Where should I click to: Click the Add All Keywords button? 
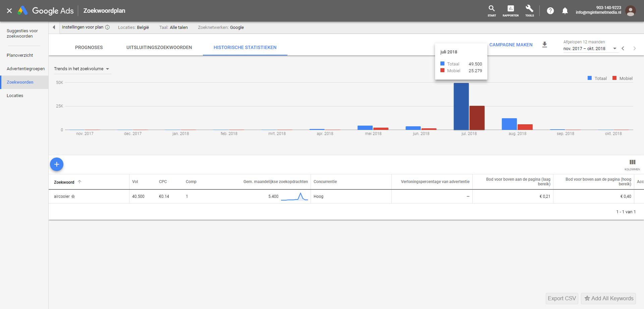click(x=608, y=298)
